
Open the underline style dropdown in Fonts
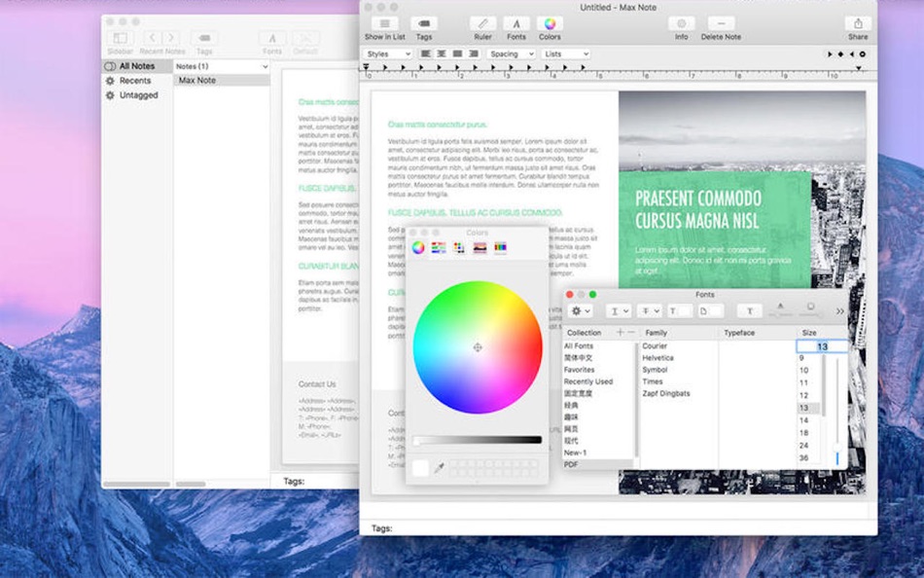[x=619, y=310]
